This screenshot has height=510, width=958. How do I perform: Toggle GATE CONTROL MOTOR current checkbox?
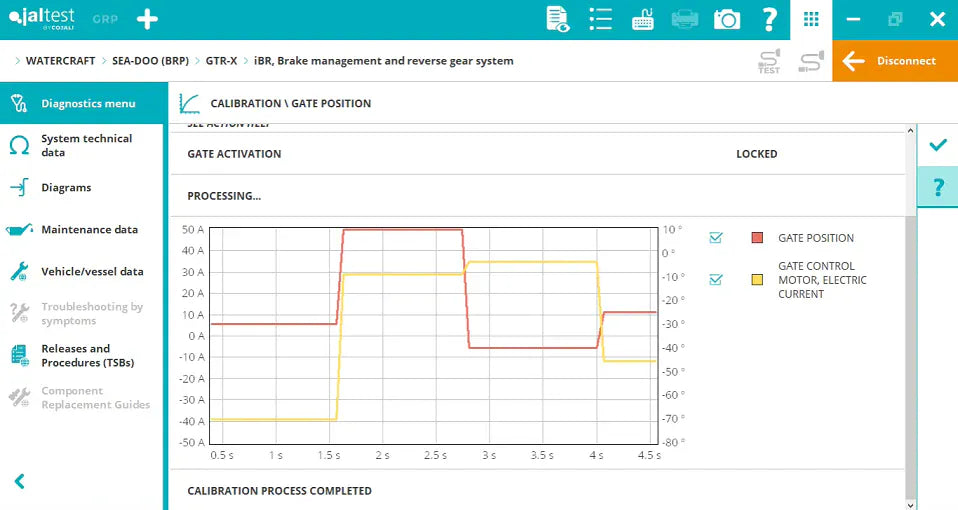pos(715,280)
